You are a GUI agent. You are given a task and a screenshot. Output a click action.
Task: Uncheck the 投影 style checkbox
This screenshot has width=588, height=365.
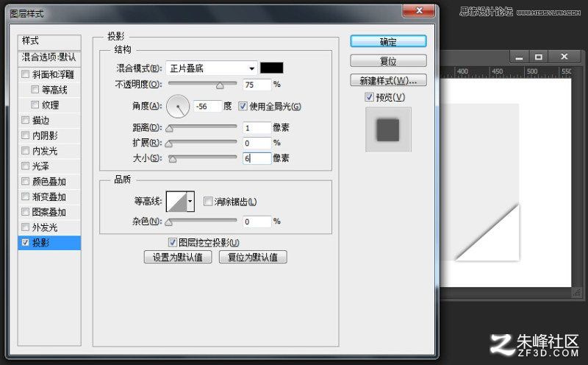[x=25, y=242]
